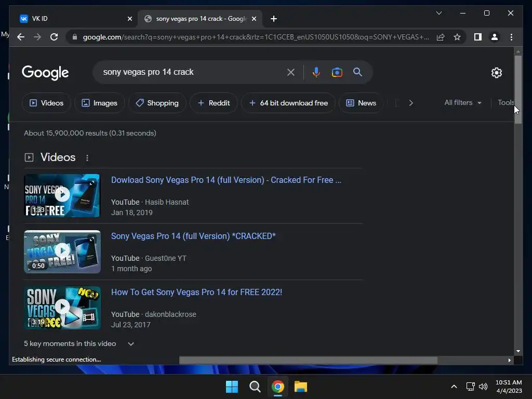Show hidden system tray icons
The width and height of the screenshot is (532, 399).
[x=454, y=387]
